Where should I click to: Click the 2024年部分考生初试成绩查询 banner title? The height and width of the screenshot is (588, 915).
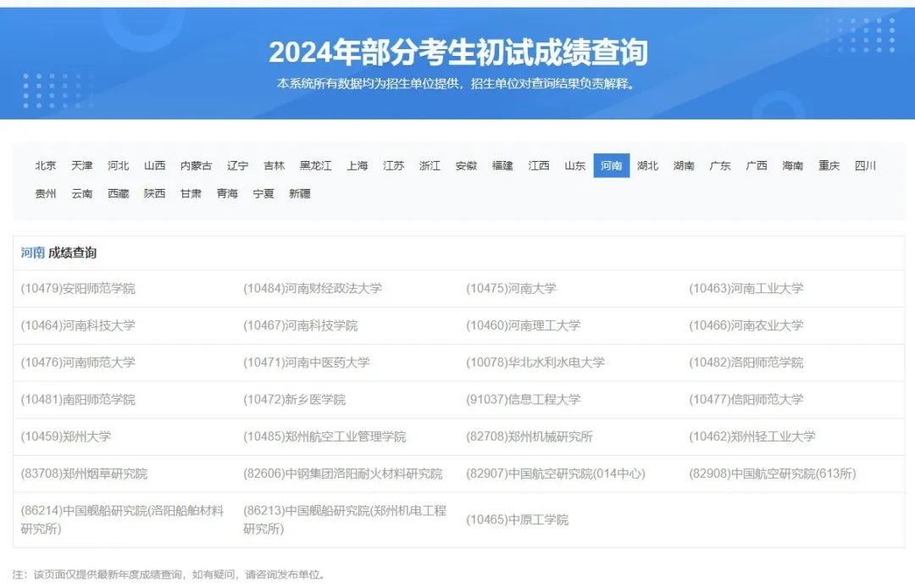pyautogui.click(x=458, y=52)
